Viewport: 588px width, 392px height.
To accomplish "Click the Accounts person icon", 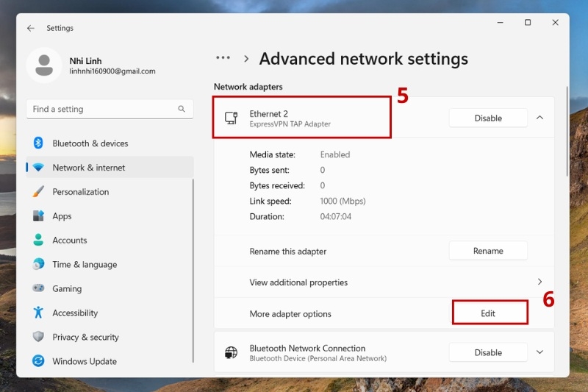I will pos(38,240).
